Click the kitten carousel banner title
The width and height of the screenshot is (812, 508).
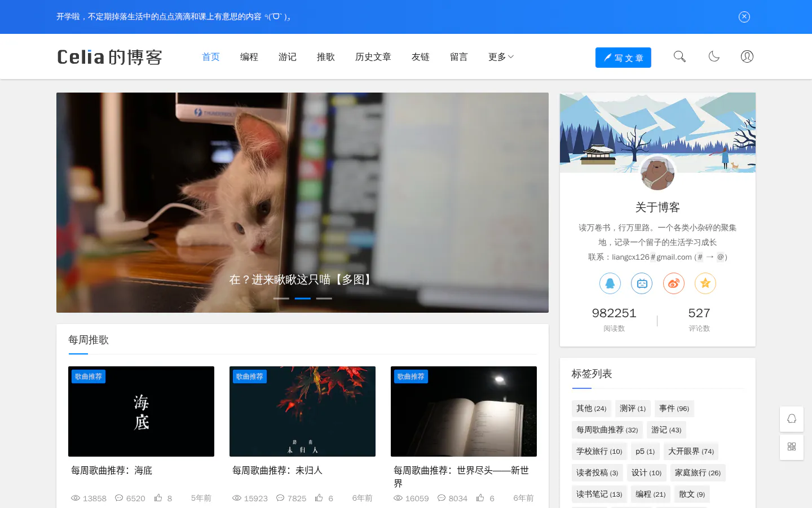coord(302,280)
